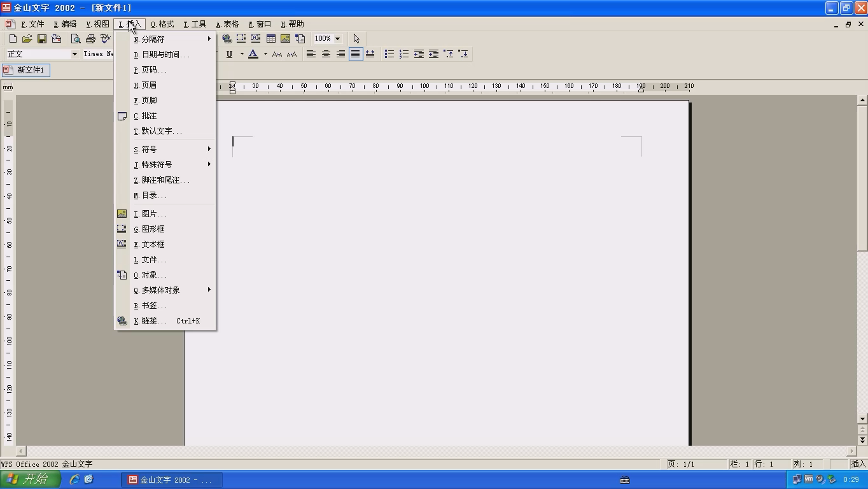868x489 pixels.
Task: Expand the 符号 submenu
Action: tap(165, 150)
